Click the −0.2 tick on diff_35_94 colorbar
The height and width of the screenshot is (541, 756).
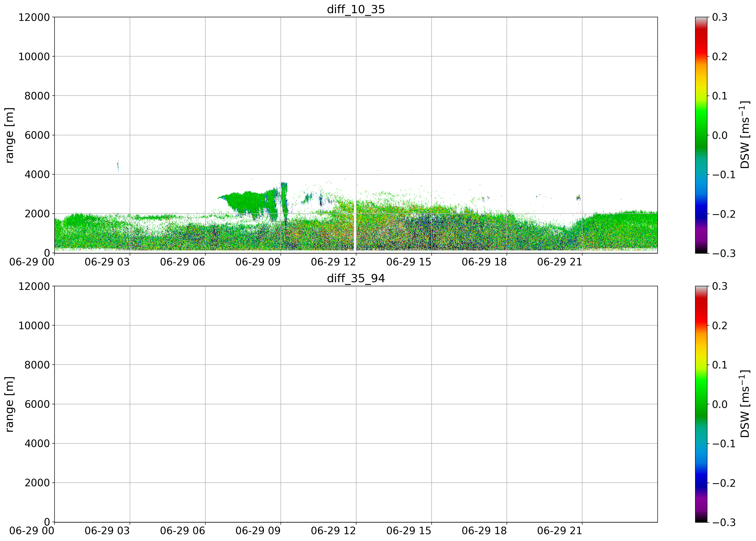(724, 483)
